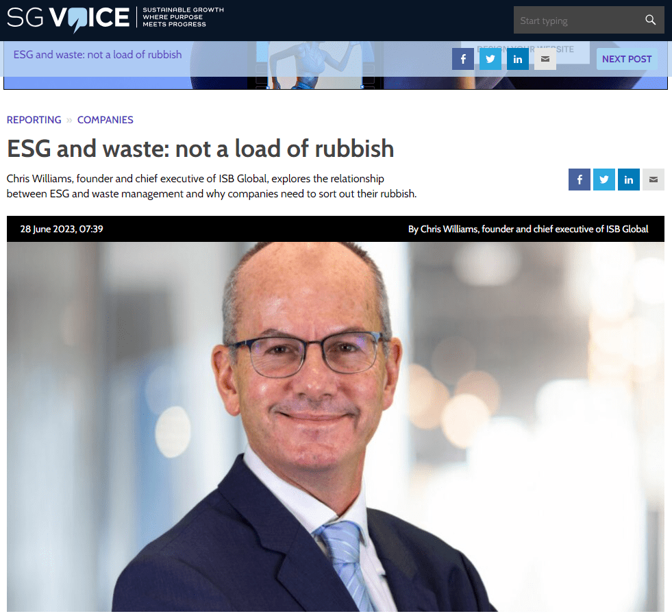Click the Facebook share icon in sticky bar
Image resolution: width=672 pixels, height=616 pixels.
coord(463,59)
